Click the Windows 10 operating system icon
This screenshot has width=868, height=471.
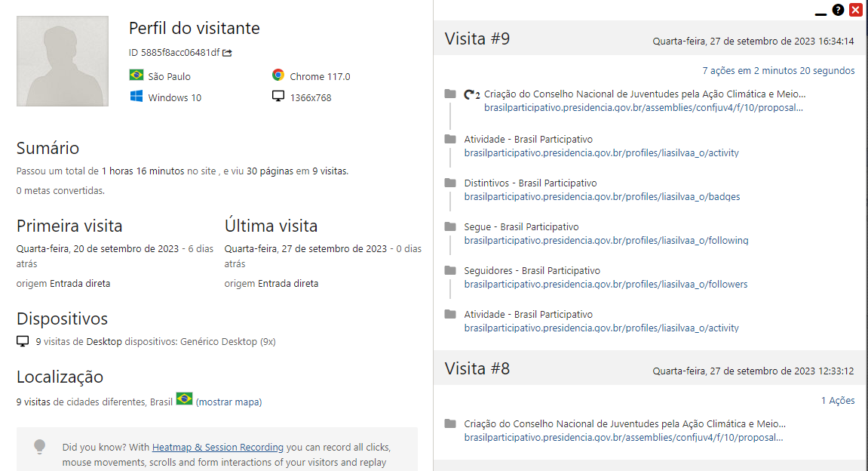[x=136, y=97]
